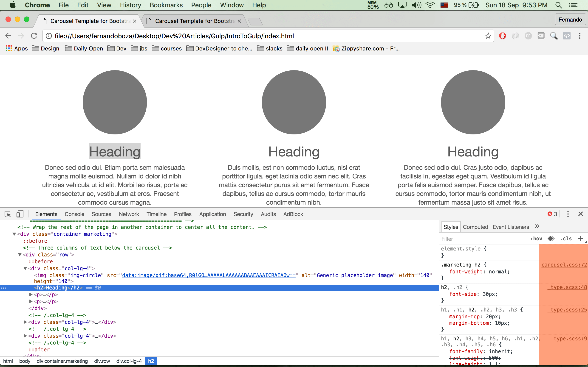Toggle the :hov element state option
This screenshot has height=367, width=588.
coord(536,239)
